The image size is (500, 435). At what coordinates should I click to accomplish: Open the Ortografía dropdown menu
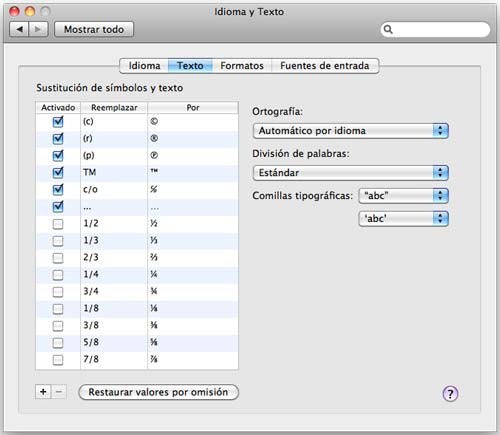click(350, 131)
